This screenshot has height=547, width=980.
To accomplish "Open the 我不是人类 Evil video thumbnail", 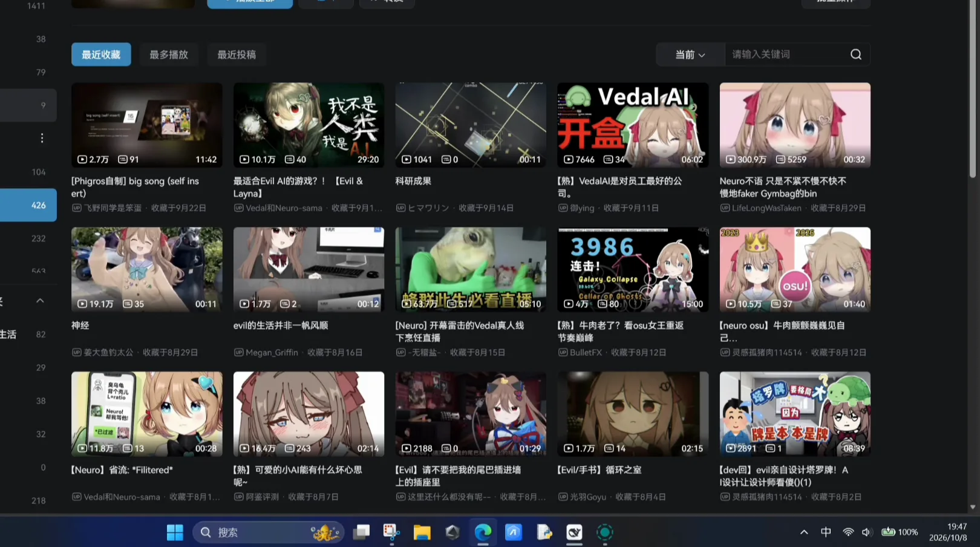I will coord(309,125).
